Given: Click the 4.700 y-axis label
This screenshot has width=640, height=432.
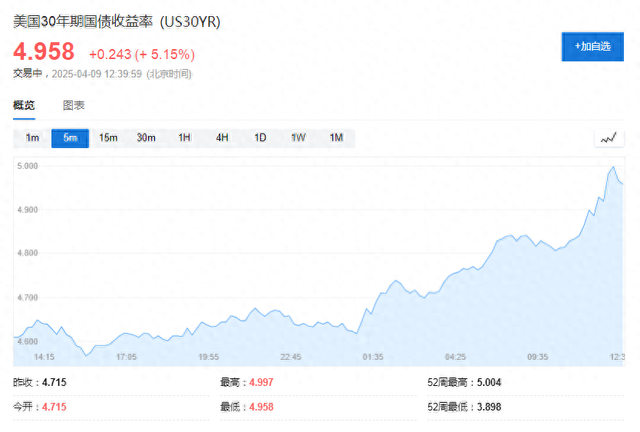Looking at the screenshot, I should click(27, 298).
